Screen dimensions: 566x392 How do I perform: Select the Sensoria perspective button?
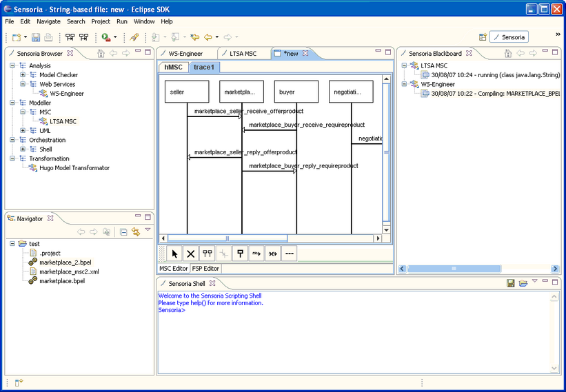509,37
